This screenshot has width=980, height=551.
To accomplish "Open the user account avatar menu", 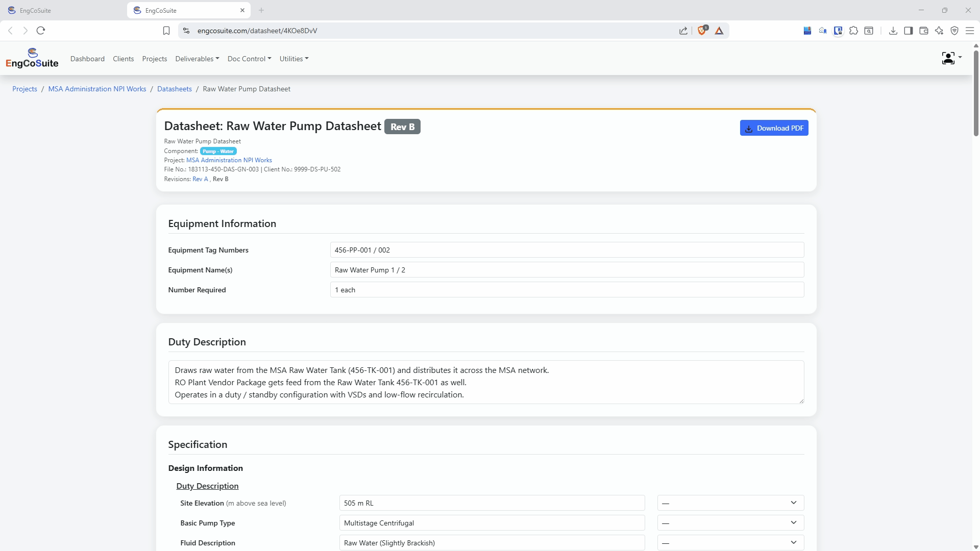I will point(951,58).
